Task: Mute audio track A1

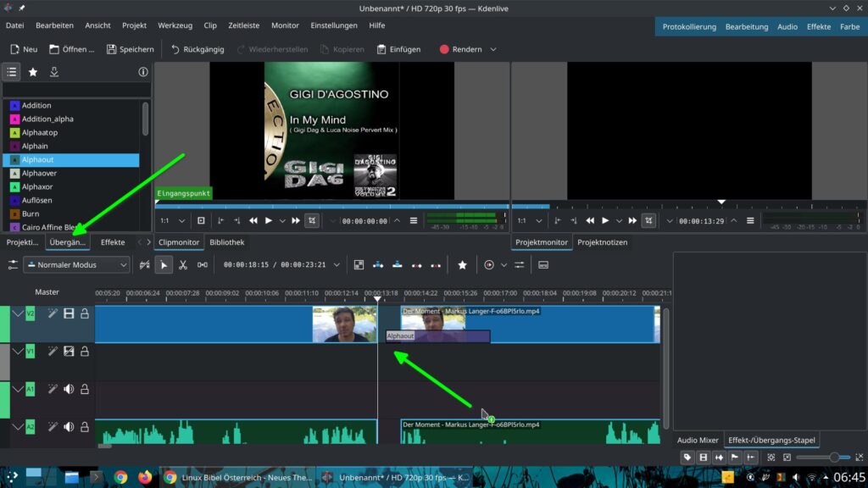Action: [x=69, y=389]
